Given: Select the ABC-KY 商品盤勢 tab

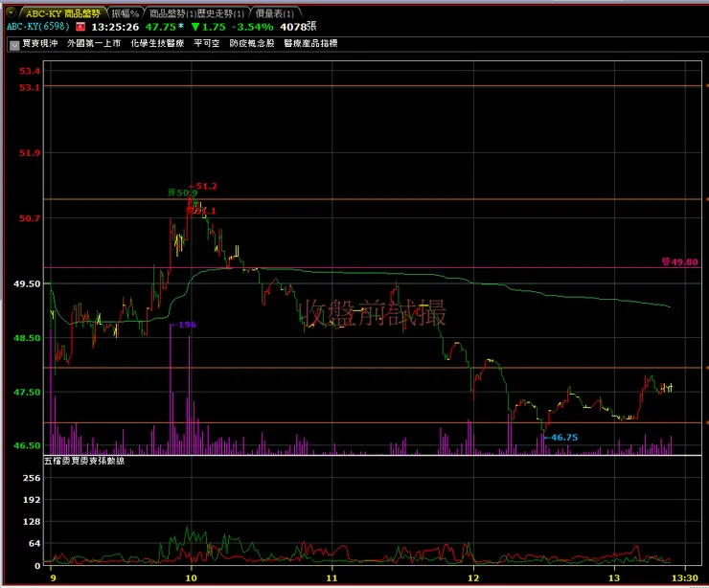Looking at the screenshot, I should pyautogui.click(x=62, y=13).
